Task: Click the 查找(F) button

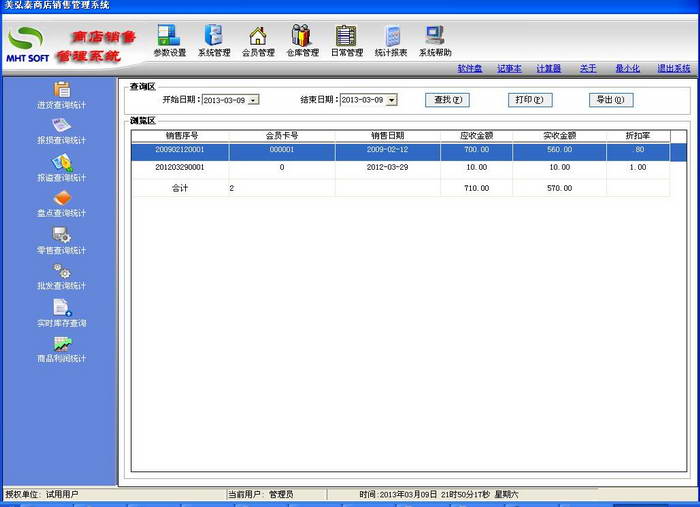Action: (447, 100)
